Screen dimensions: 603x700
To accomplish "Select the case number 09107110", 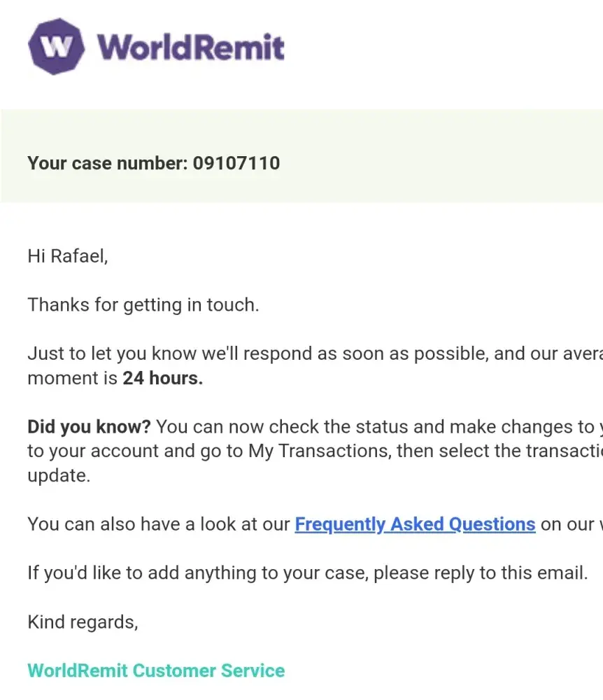I will coord(236,164).
